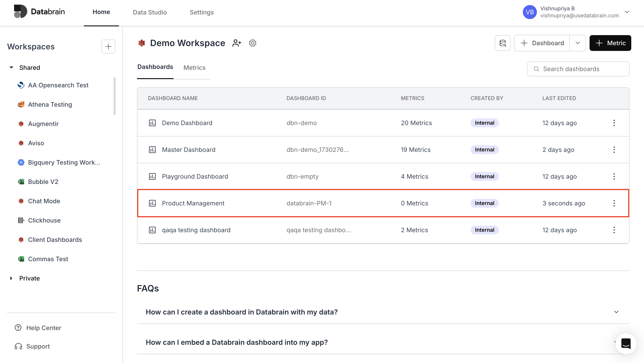The height and width of the screenshot is (363, 644).
Task: Open workspace settings gear icon
Action: point(252,43)
